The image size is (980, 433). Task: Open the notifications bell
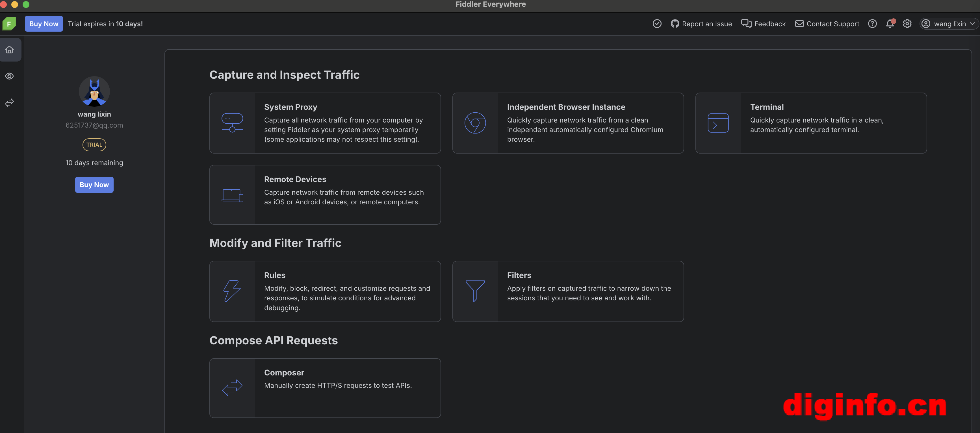point(890,24)
